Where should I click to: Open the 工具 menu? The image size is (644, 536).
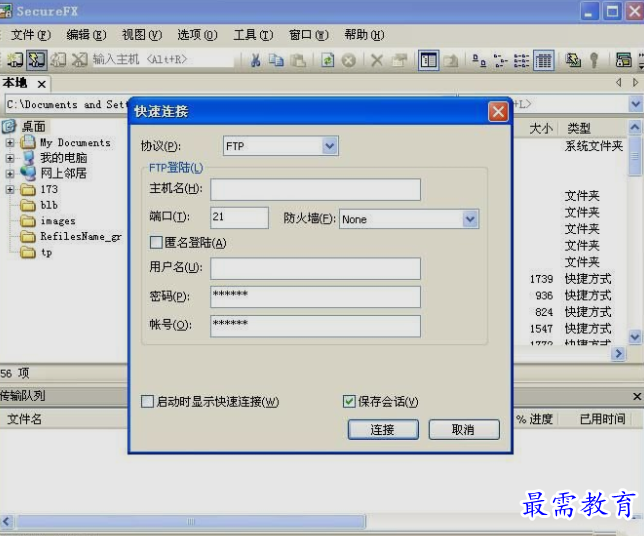point(253,35)
